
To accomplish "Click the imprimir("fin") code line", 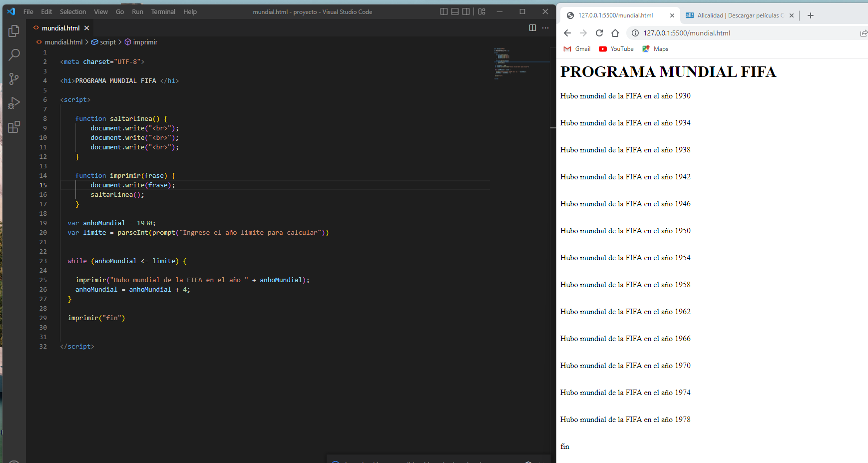I will 96,318.
